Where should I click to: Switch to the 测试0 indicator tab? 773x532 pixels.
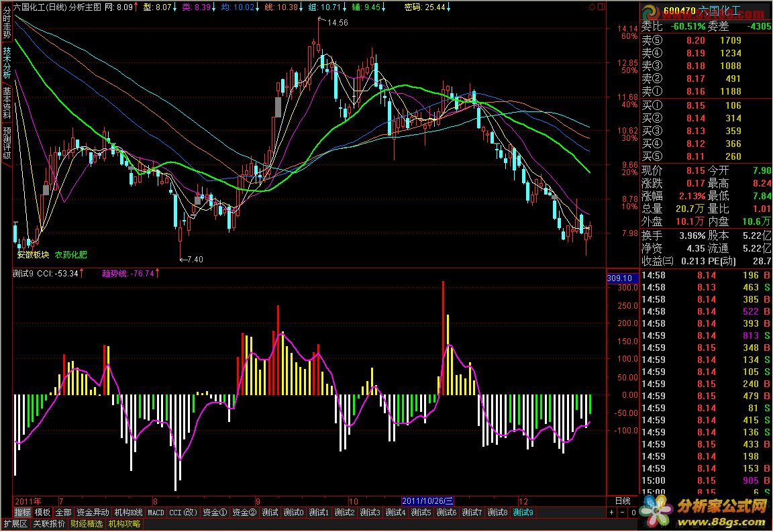coord(293,513)
